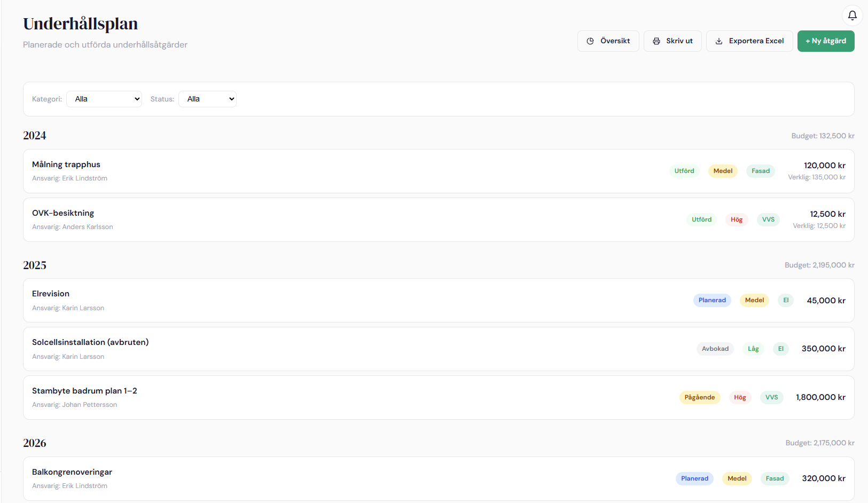Viewport: 868px width, 503px height.
Task: Open the Status filter dropdown
Action: click(207, 99)
